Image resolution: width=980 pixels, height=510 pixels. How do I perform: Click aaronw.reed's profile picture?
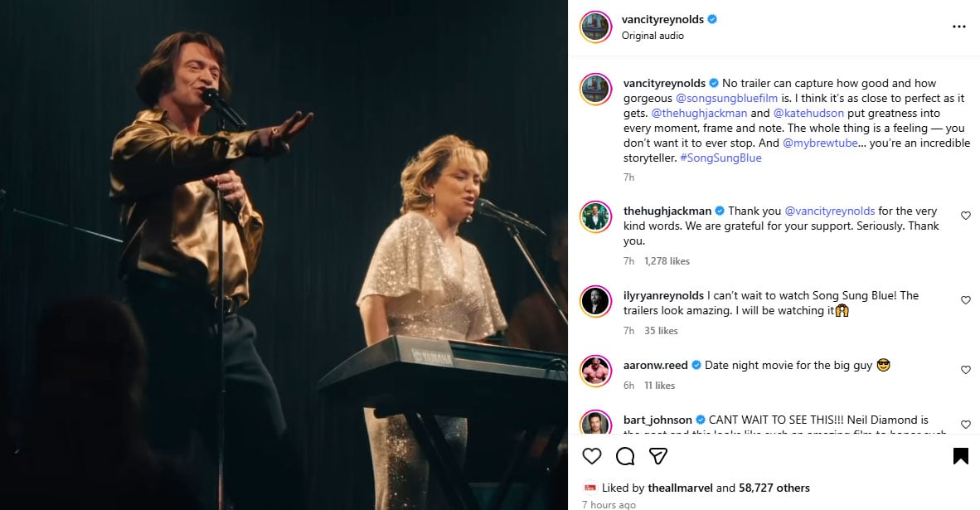point(595,369)
